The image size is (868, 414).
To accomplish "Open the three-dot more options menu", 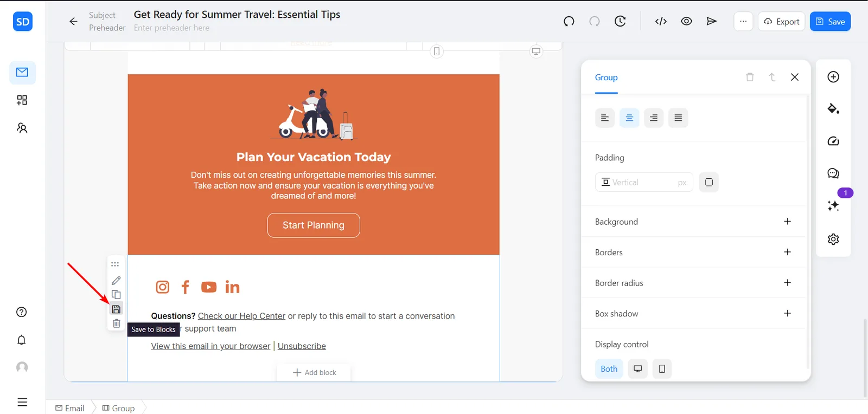I will pyautogui.click(x=743, y=21).
